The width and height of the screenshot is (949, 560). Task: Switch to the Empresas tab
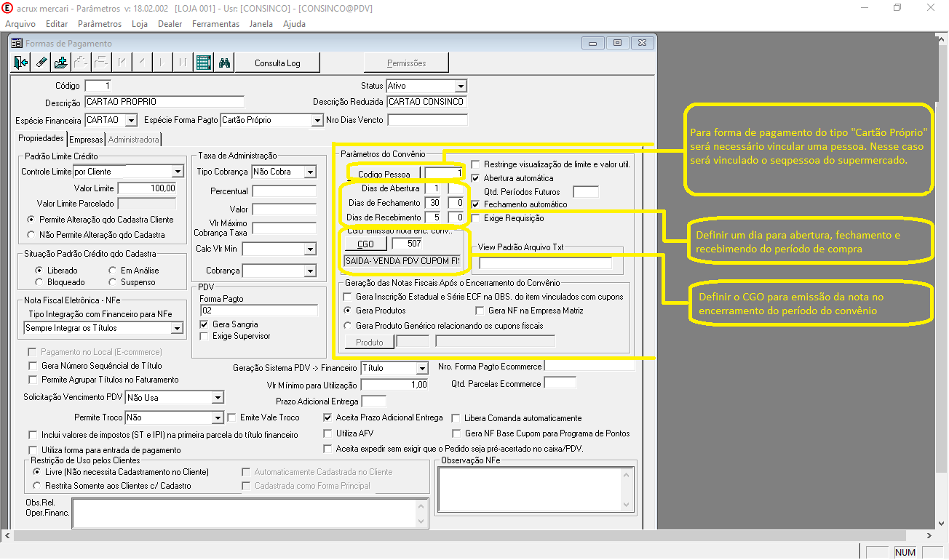coord(86,140)
